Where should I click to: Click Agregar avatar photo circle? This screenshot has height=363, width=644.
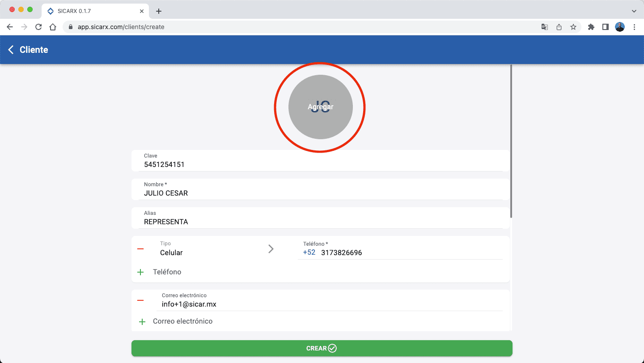pos(320,107)
